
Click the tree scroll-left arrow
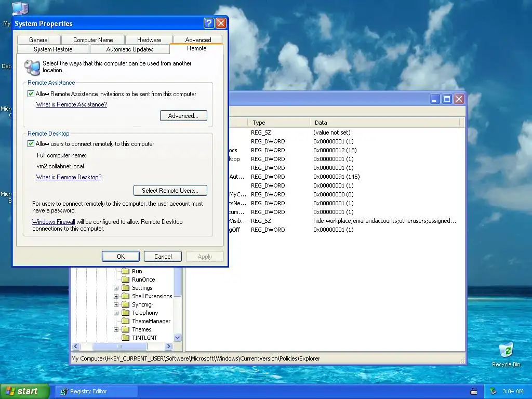76,346
